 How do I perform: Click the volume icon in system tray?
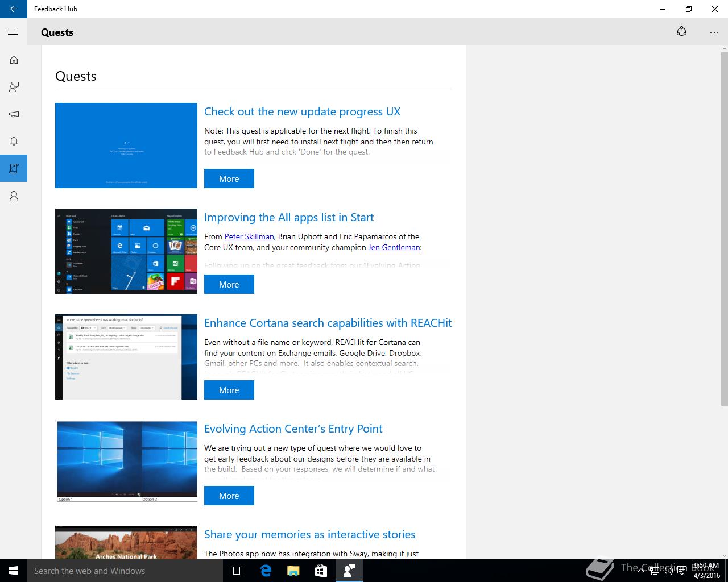click(x=668, y=571)
